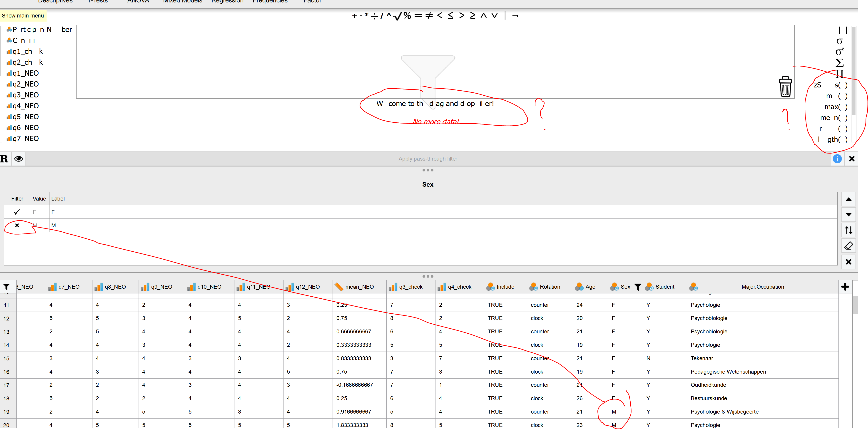This screenshot has width=868, height=429.
Task: Click the reverse-order arrows icon beside the labels
Action: pyautogui.click(x=849, y=230)
